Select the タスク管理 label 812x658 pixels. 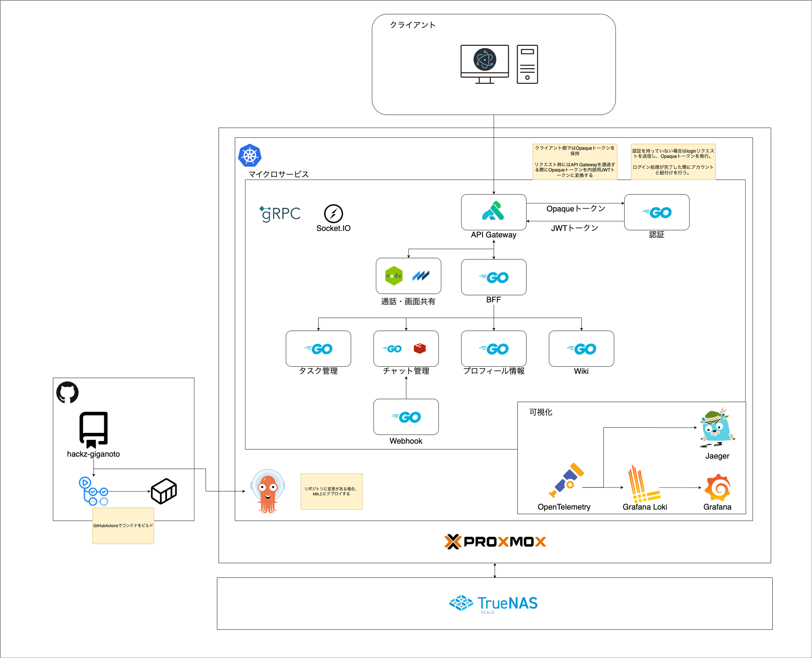click(x=318, y=371)
